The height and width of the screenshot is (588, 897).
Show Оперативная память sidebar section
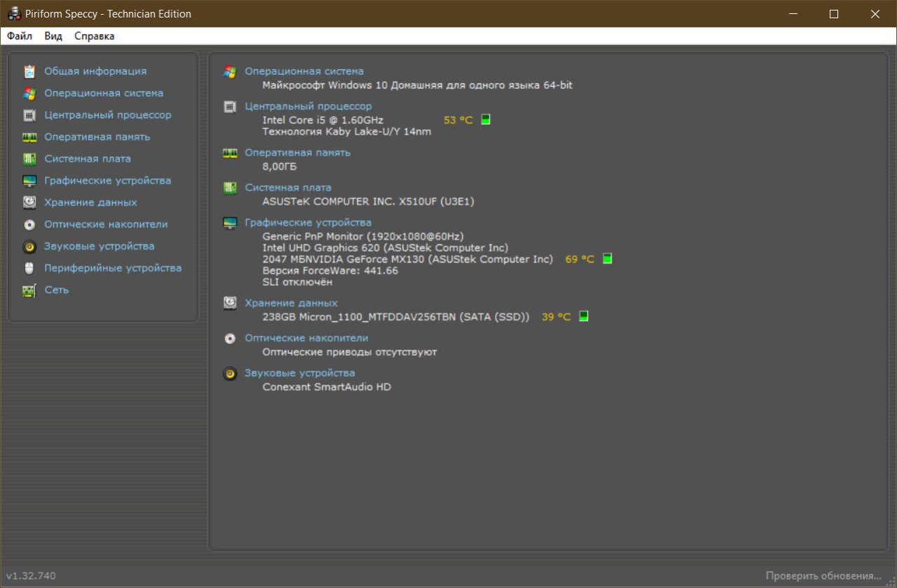pos(97,137)
